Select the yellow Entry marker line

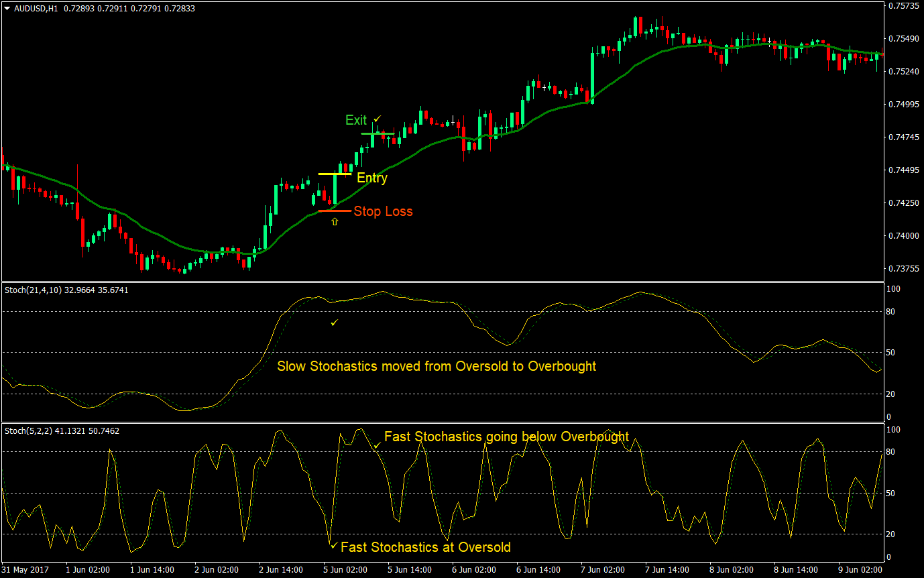coord(333,172)
